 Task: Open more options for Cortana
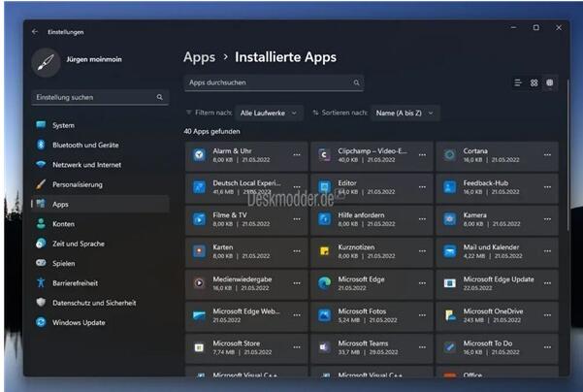click(x=547, y=155)
